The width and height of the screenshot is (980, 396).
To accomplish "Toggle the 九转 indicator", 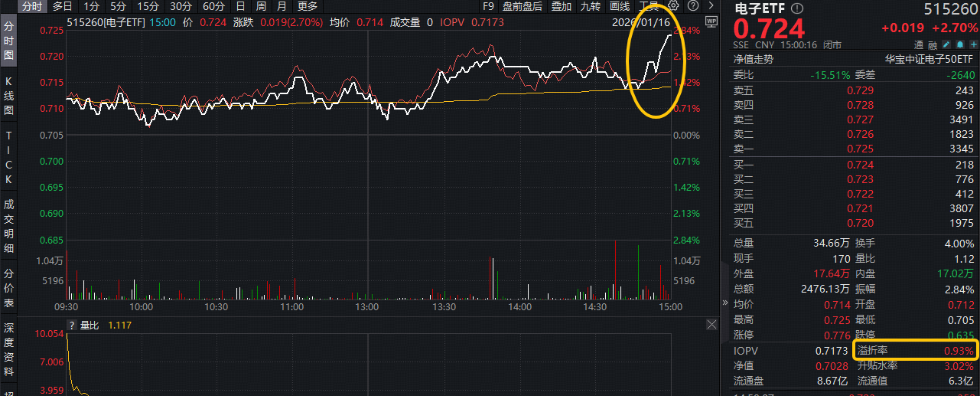I will pos(590,6).
